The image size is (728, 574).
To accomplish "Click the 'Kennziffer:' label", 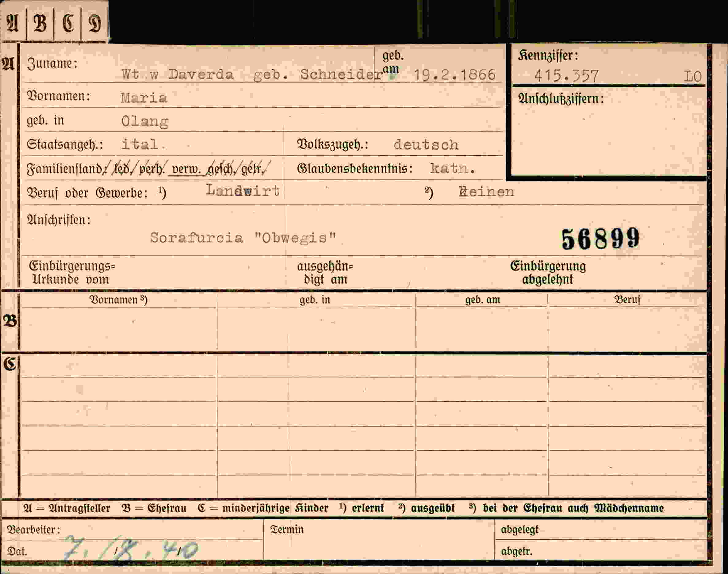I will [548, 55].
